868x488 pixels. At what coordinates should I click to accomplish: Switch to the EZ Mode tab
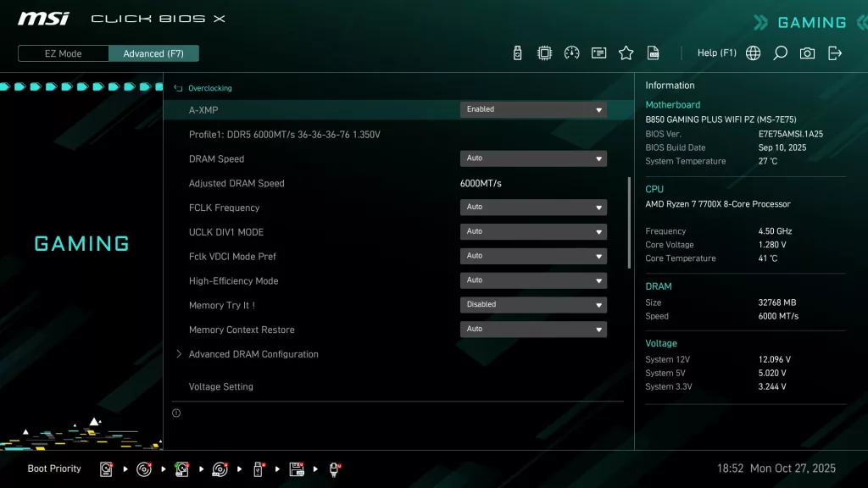(x=62, y=53)
